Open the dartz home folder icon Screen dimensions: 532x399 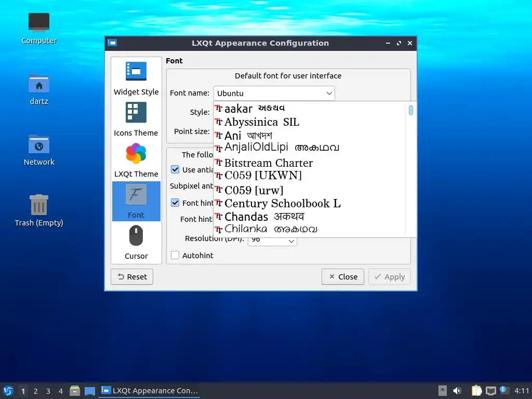[x=39, y=89]
